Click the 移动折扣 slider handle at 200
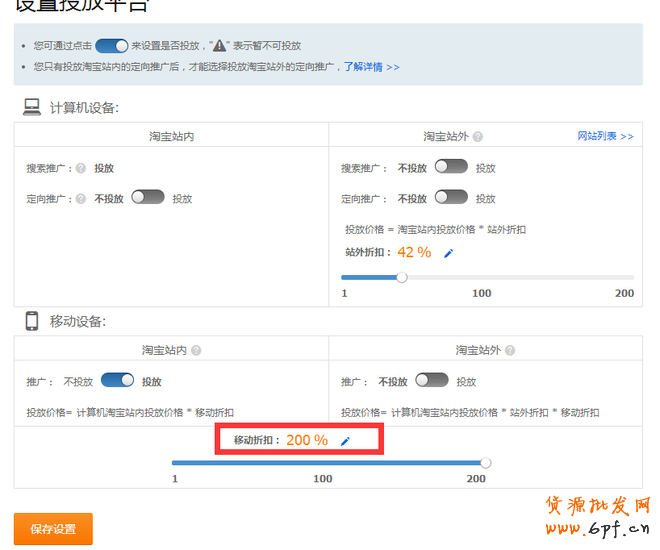The image size is (660, 550). pos(486,463)
